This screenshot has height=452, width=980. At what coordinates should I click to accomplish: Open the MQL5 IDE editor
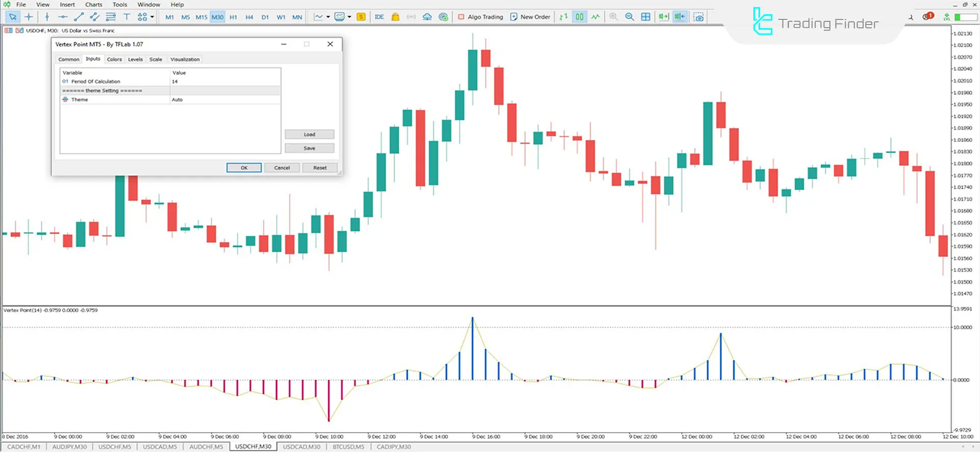(x=379, y=17)
